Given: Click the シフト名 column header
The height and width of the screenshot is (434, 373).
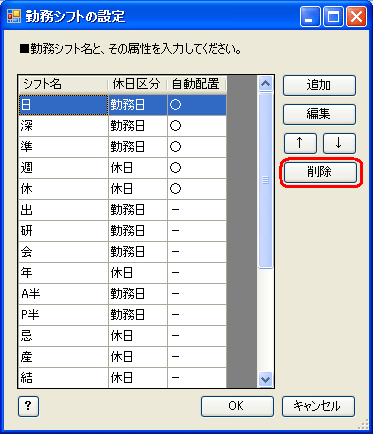Looking at the screenshot, I should click(63, 84).
